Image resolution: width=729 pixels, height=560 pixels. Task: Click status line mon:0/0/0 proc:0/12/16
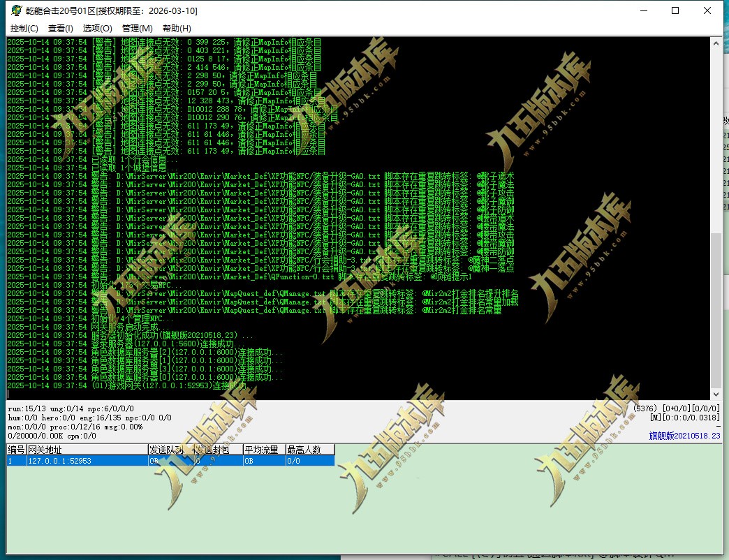pos(75,427)
